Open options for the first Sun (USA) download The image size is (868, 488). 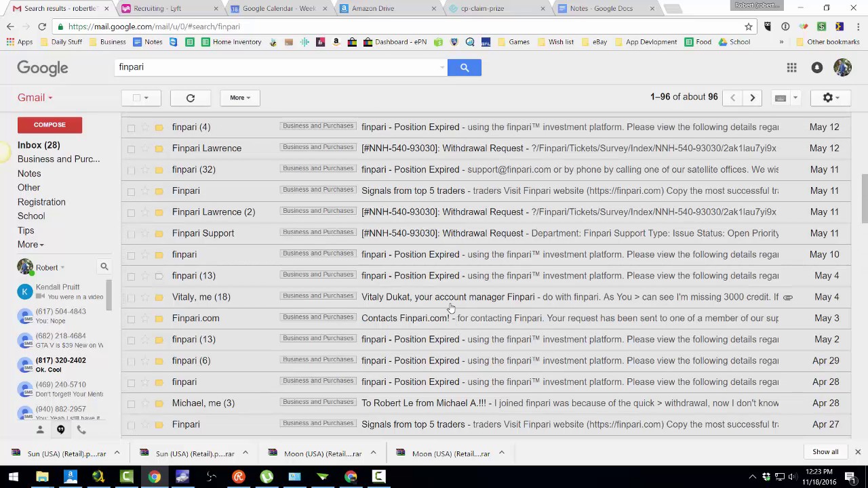tap(117, 453)
